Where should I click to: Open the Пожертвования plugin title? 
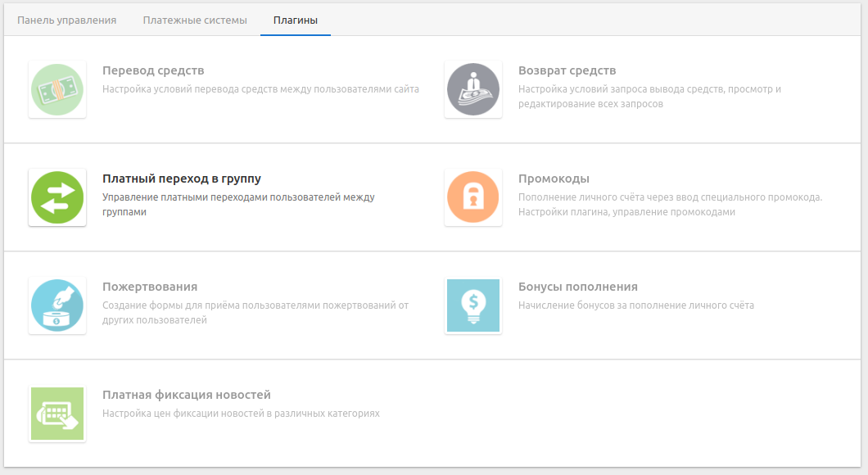click(x=150, y=287)
